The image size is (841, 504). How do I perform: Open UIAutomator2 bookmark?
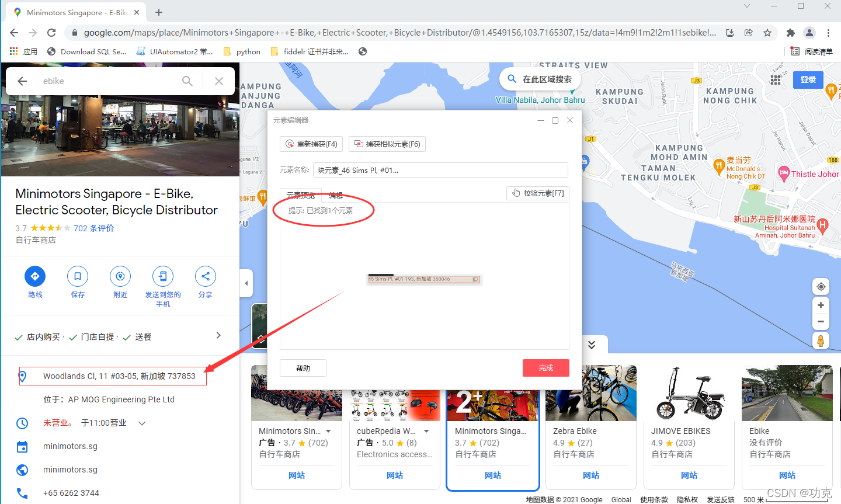tap(175, 51)
